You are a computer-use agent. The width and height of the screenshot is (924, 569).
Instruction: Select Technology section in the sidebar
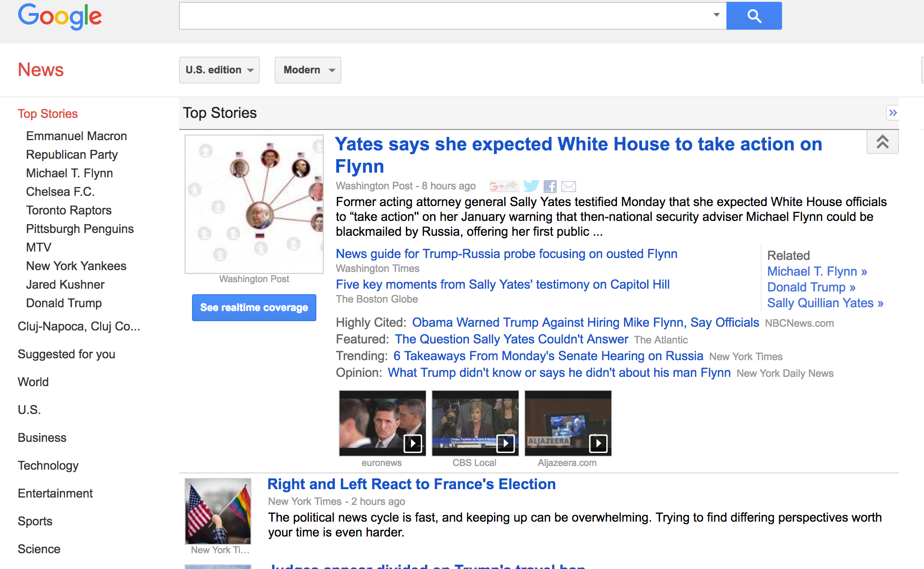(48, 466)
